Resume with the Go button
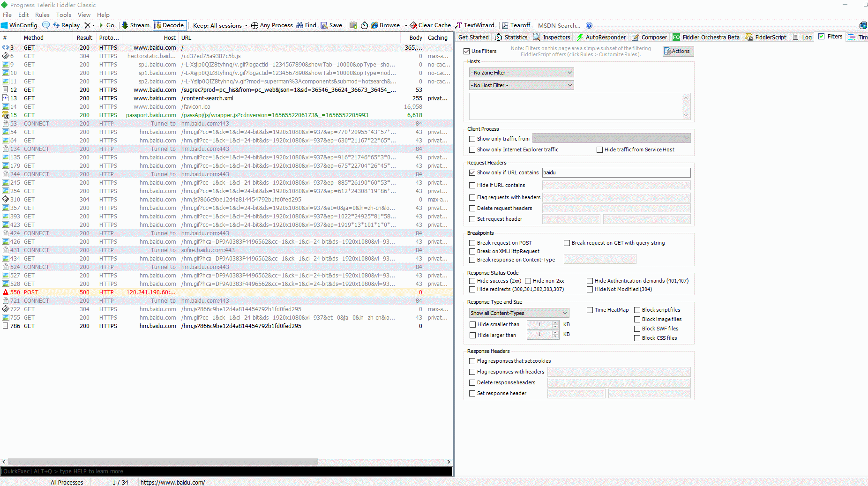 tap(106, 25)
